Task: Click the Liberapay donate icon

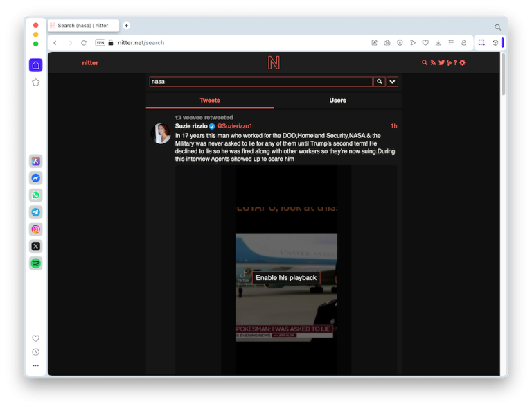Action: [x=449, y=63]
